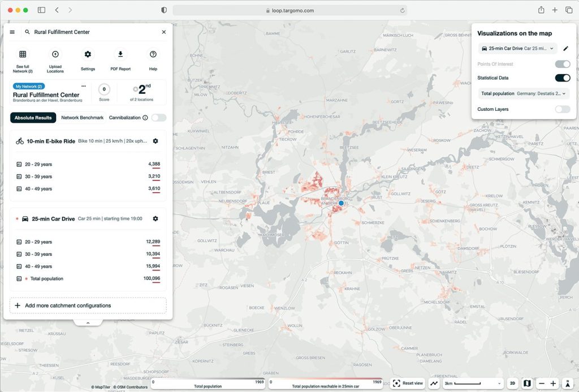Click the chart icon beside Total population row

pyautogui.click(x=19, y=278)
